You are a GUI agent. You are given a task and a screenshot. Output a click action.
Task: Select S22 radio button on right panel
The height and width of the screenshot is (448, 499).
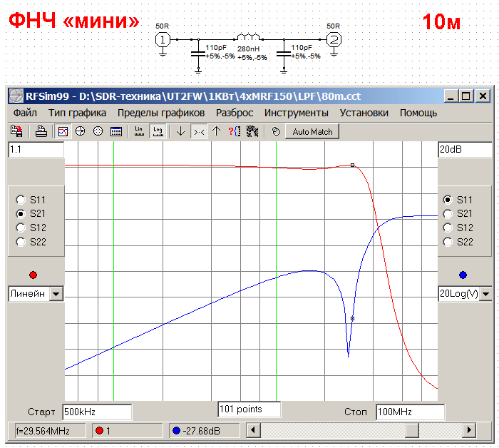click(447, 242)
